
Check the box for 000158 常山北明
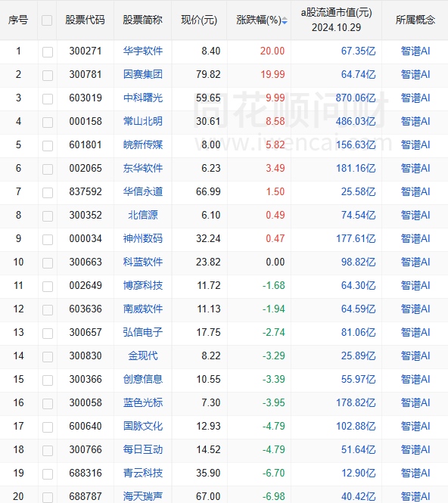[48, 123]
